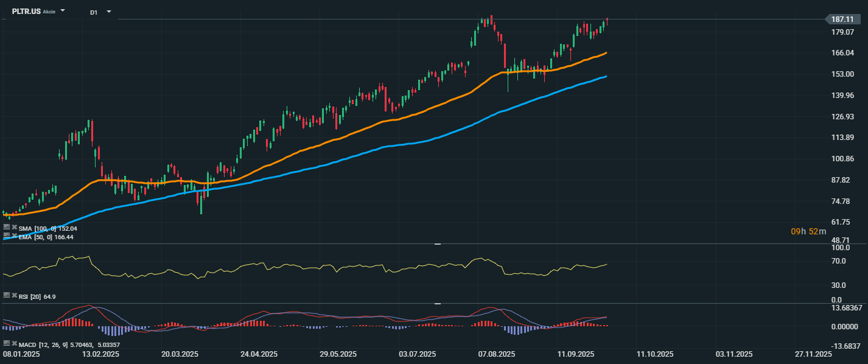Click the PLTR.US instrument name
Screen dimensions: 868x364
[x=26, y=12]
